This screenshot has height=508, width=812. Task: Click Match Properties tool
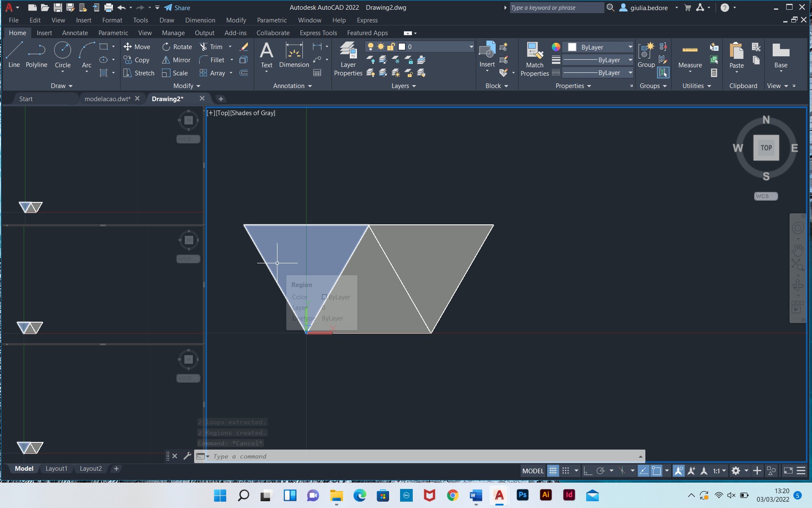pyautogui.click(x=535, y=59)
